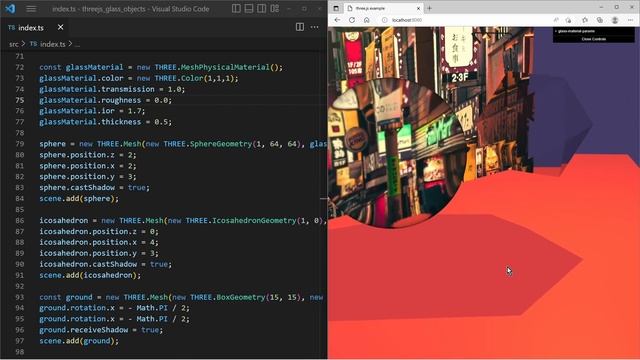Go back in the browser
Image resolution: width=640 pixels, height=360 pixels.
(337, 20)
